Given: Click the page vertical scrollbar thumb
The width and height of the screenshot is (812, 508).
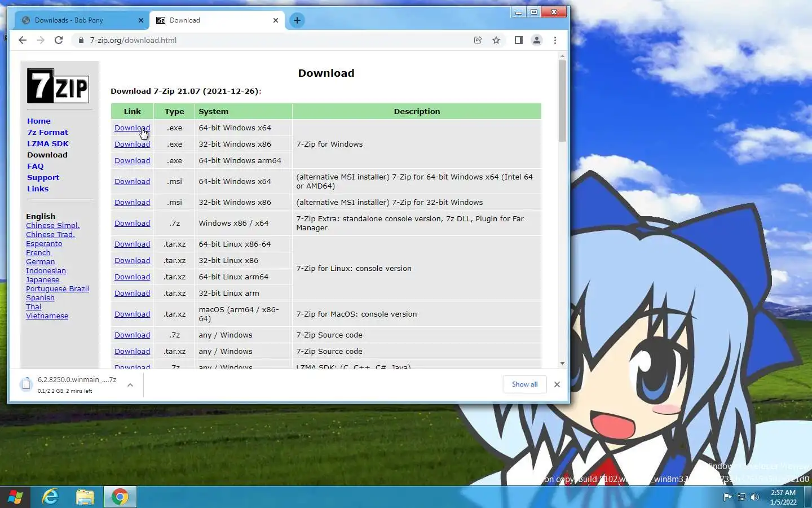Looking at the screenshot, I should click(x=562, y=100).
